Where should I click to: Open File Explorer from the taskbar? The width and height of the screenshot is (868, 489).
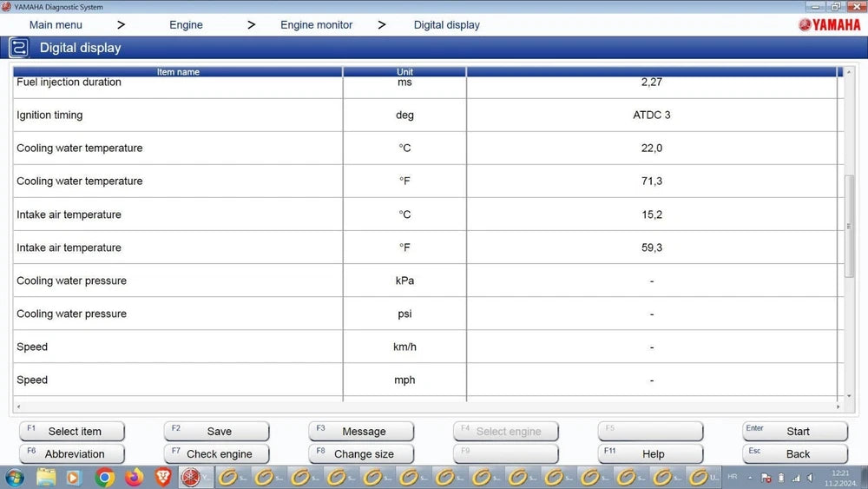pyautogui.click(x=47, y=478)
